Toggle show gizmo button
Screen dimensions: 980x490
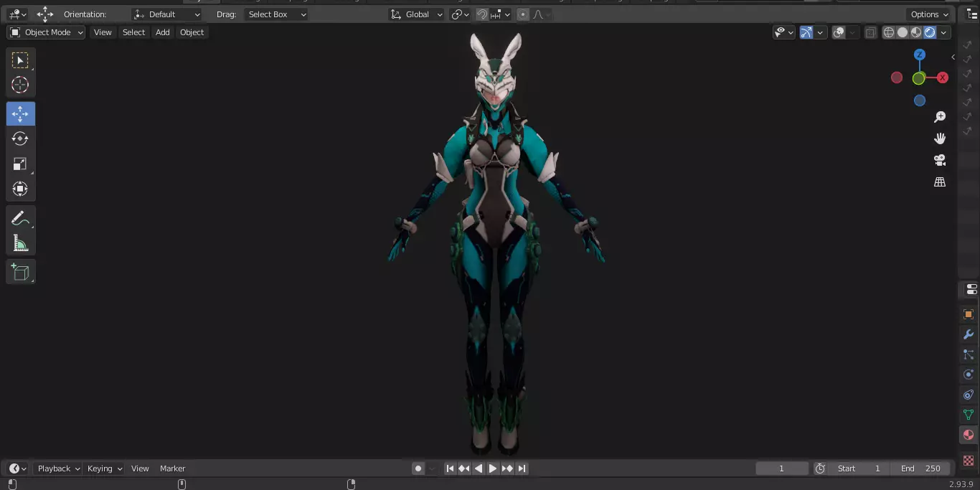[x=806, y=32]
